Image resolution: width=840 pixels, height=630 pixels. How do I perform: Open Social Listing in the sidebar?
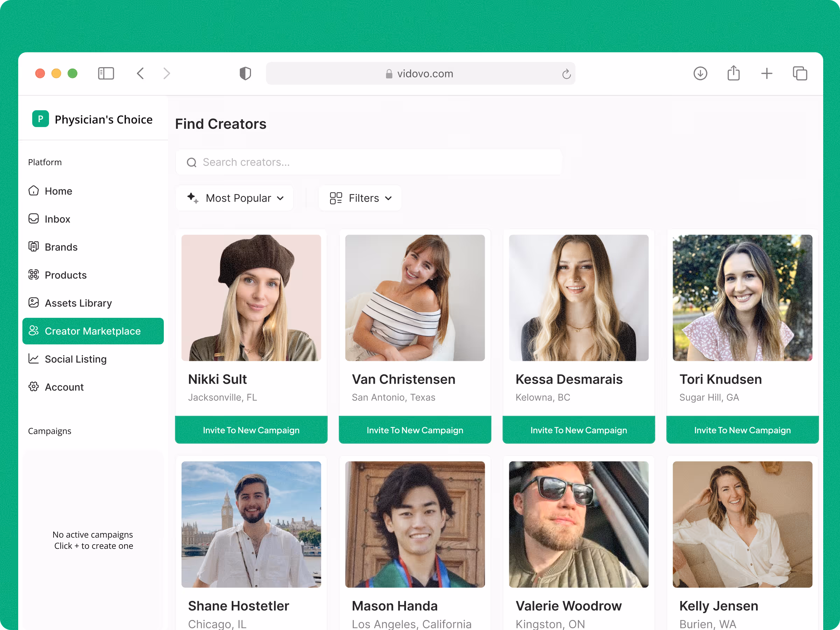[93, 359]
